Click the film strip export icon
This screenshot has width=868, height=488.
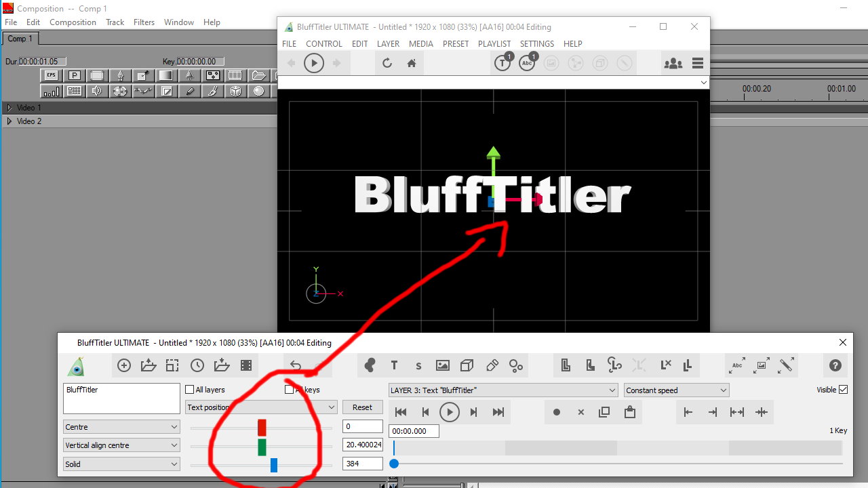[x=246, y=365]
